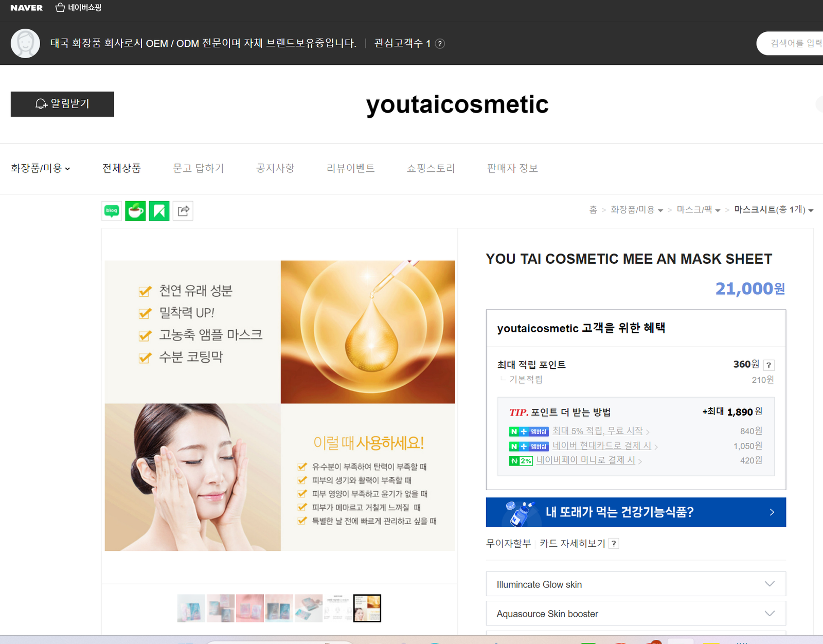Select third pink product thumbnail

click(250, 608)
